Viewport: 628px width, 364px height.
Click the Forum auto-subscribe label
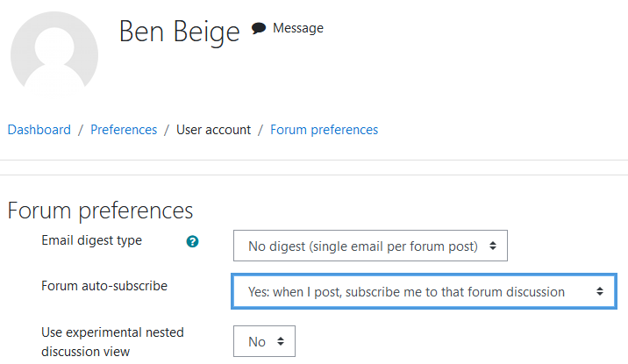104,286
